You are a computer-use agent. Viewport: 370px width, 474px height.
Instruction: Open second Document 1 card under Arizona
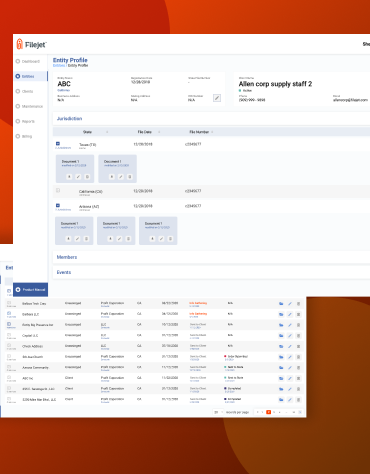(116, 231)
